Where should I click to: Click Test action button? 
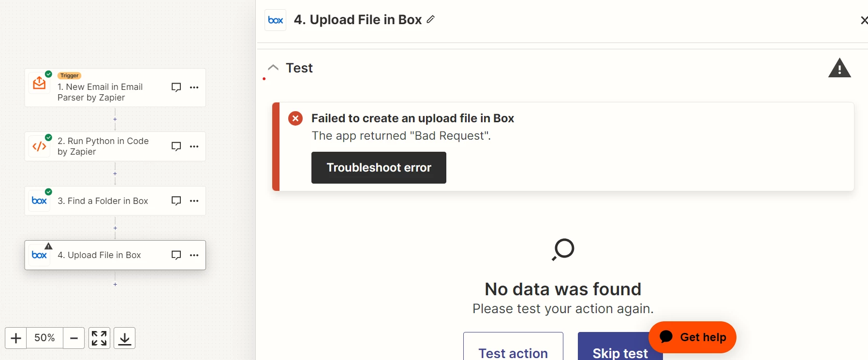pos(513,346)
